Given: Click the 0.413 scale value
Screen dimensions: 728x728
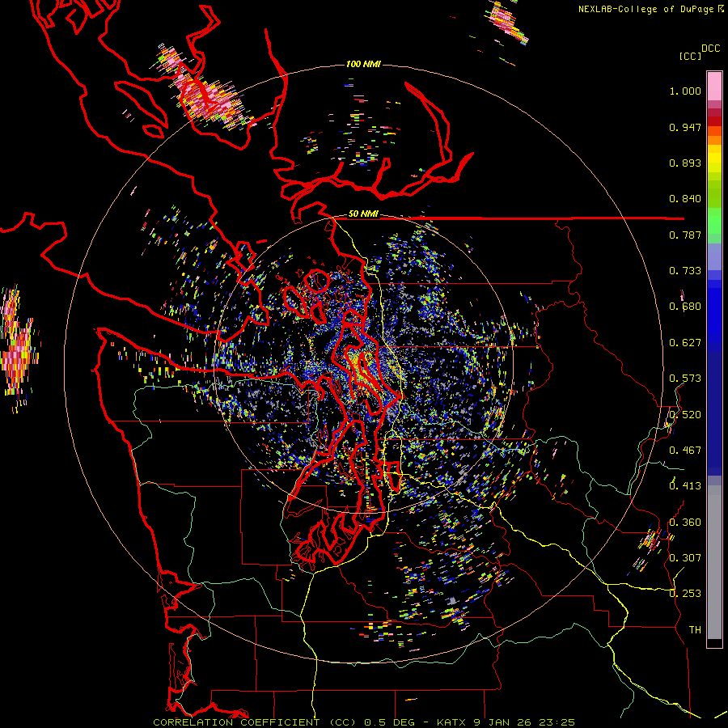Looking at the screenshot, I should coord(685,486).
